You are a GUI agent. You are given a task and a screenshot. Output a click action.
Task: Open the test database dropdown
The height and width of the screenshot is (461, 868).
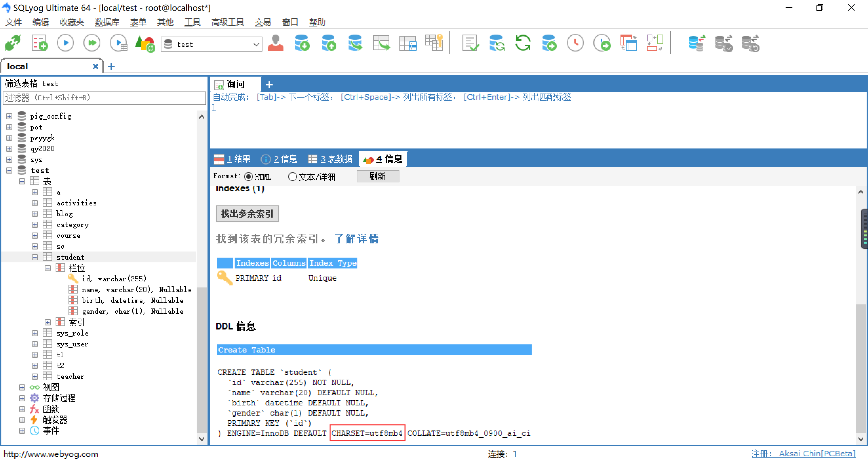click(256, 44)
